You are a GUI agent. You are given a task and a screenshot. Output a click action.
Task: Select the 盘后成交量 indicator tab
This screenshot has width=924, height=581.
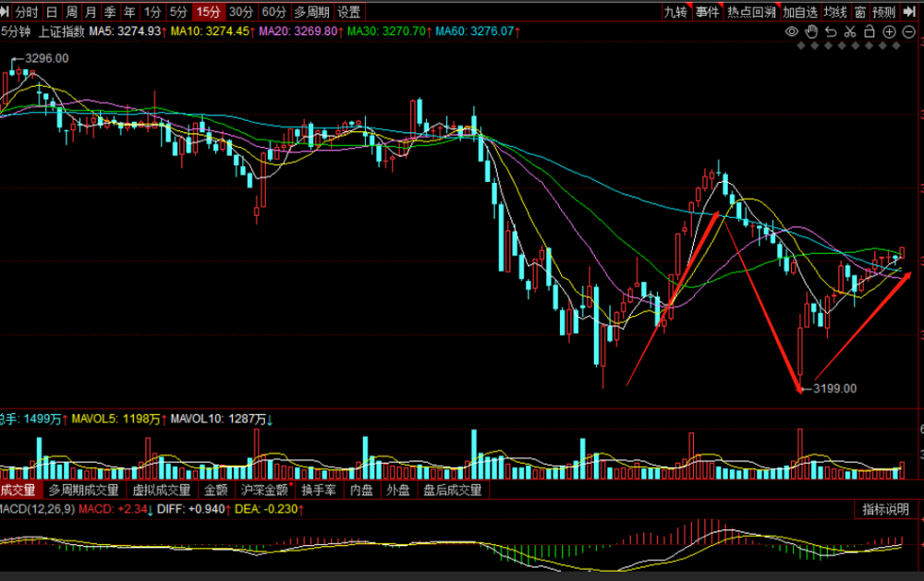tap(453, 490)
